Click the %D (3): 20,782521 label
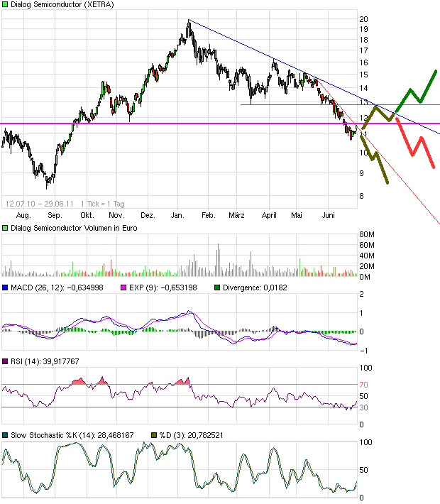Image resolution: width=440 pixels, height=504 pixels. pyautogui.click(x=191, y=435)
